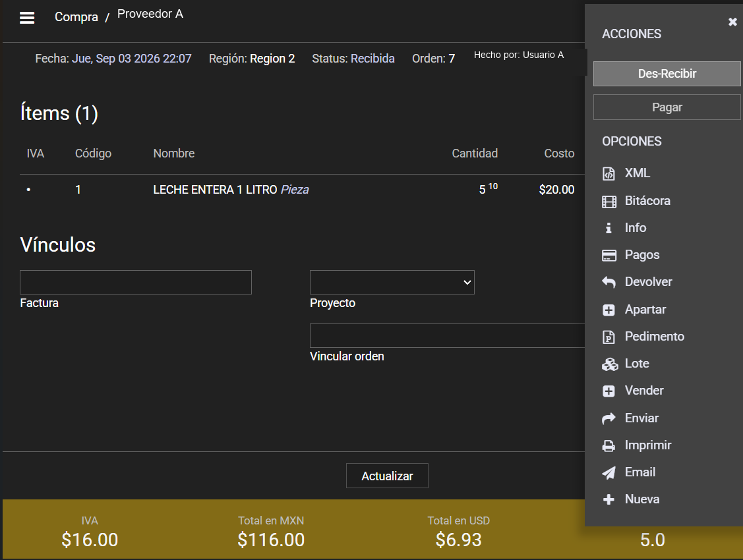Click the Pedimento document icon
743x560 pixels.
coord(609,337)
